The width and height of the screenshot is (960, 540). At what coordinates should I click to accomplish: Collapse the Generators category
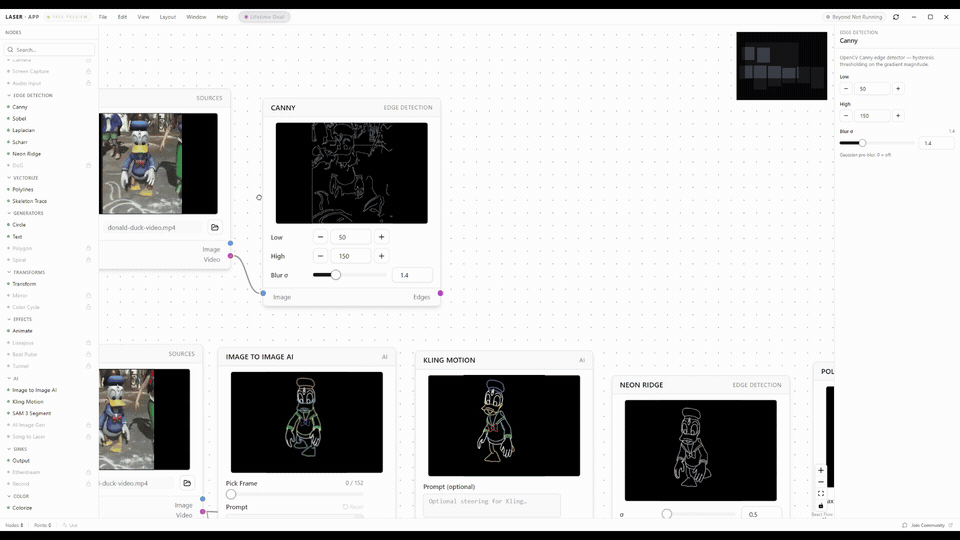point(25,213)
